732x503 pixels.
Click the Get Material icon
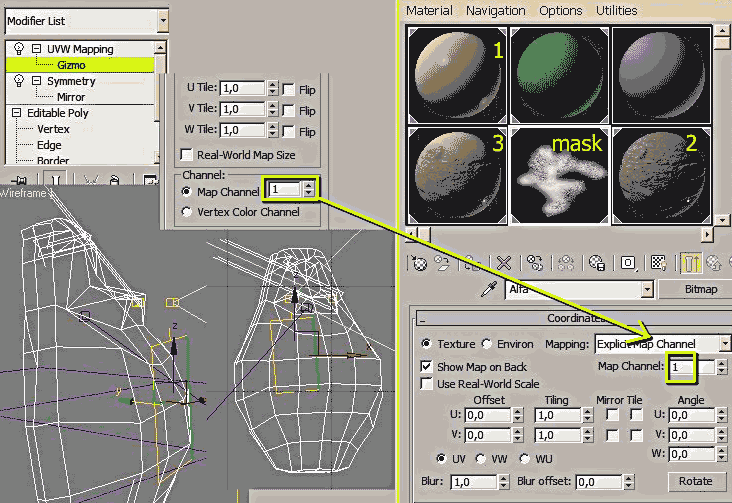pos(419,263)
